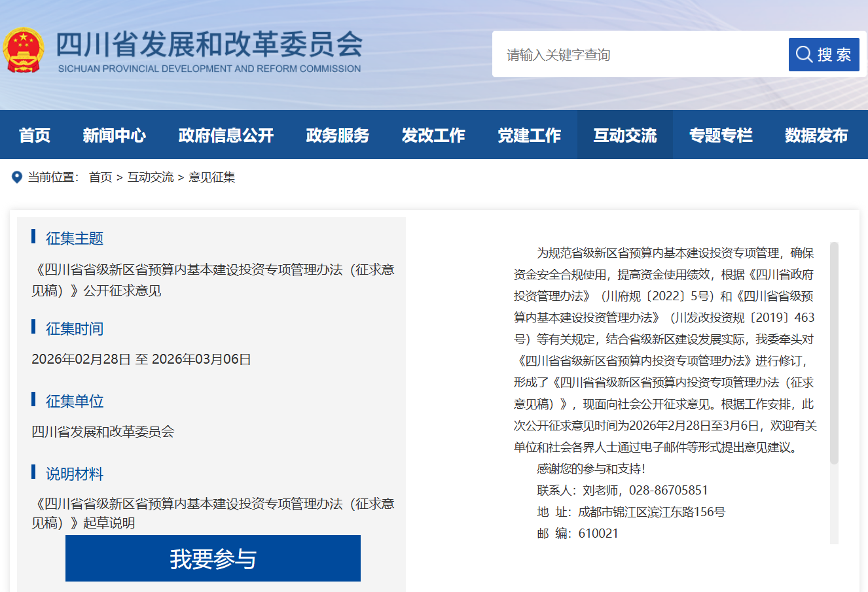Navigate to 党建工作 section
868x592 pixels.
click(529, 135)
